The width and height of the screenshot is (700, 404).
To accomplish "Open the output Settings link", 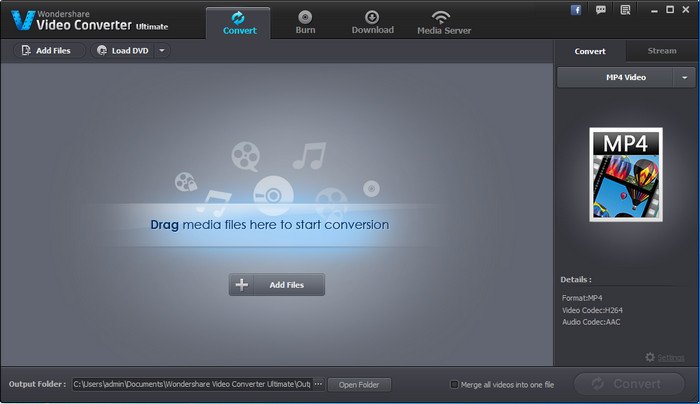I will tap(671, 358).
